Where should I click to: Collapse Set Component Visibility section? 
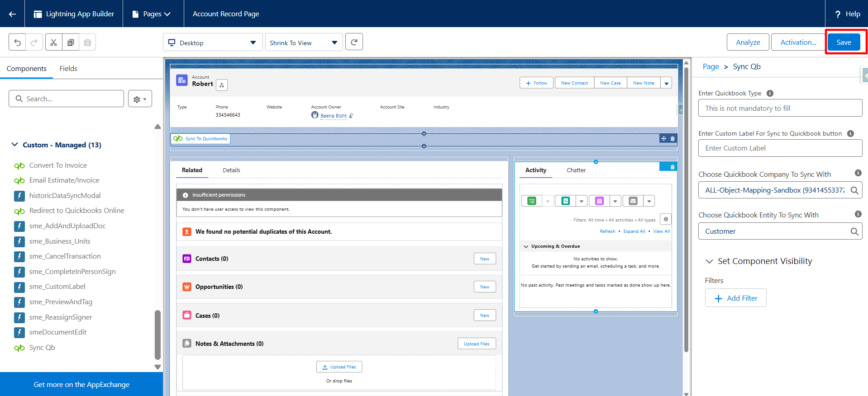coord(709,261)
